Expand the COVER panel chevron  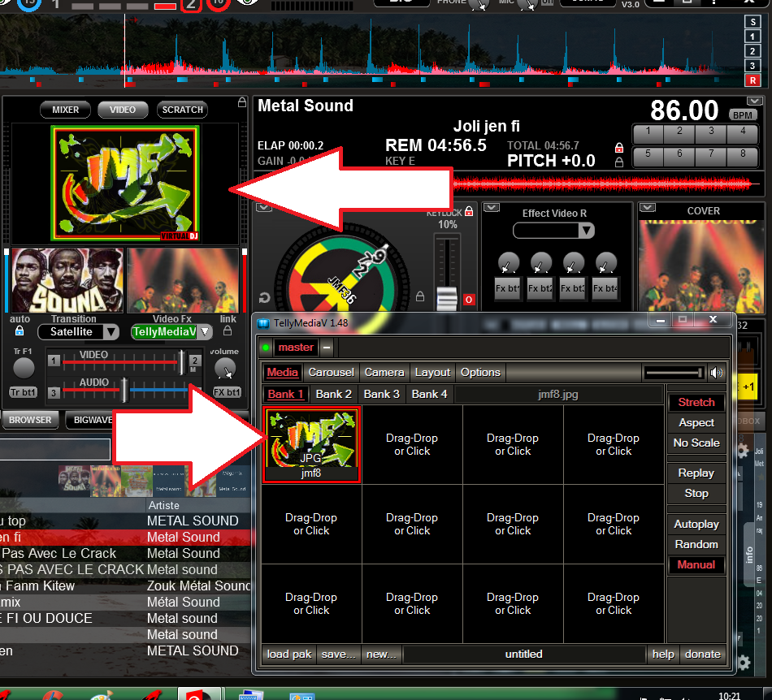(648, 208)
